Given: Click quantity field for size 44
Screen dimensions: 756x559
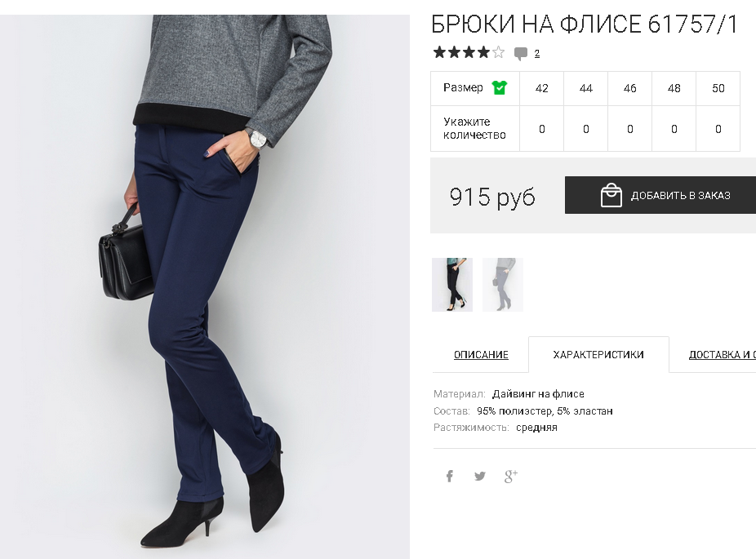Looking at the screenshot, I should [586, 129].
